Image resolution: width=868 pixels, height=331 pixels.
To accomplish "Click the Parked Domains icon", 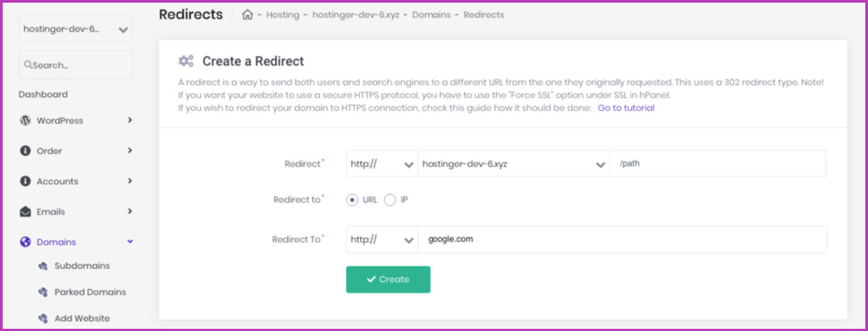I will 43,293.
